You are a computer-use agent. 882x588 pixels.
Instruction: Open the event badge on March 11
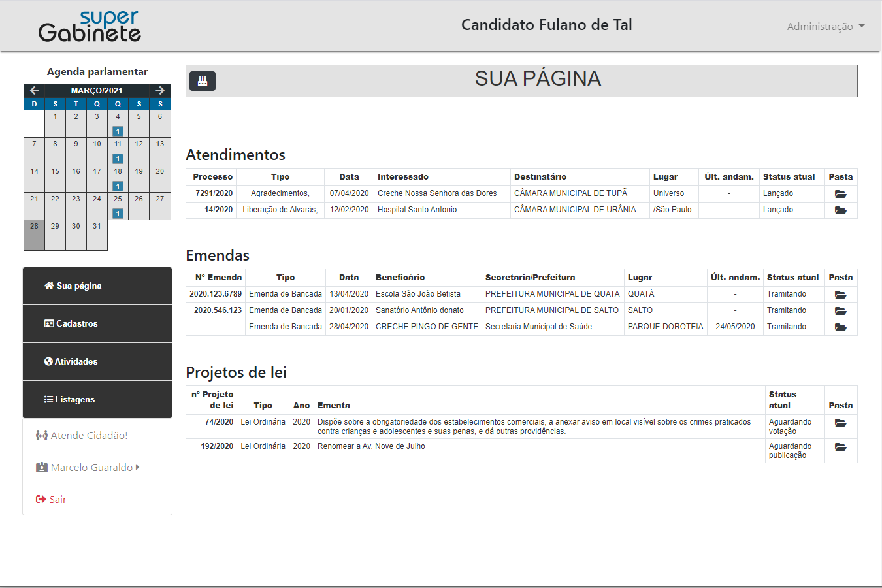point(118,159)
